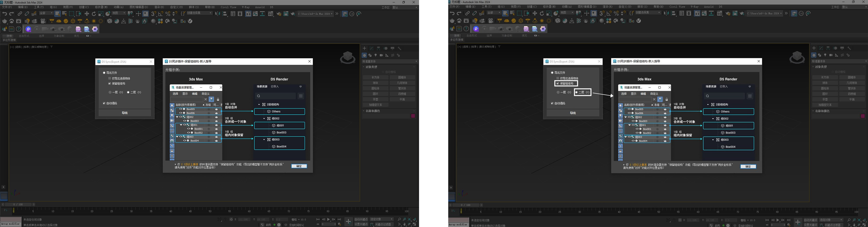Choose 一层 radio in left D5 Sync dialog

click(x=110, y=92)
